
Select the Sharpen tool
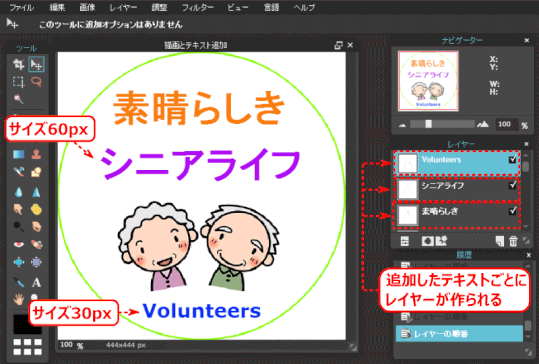pyautogui.click(x=36, y=192)
